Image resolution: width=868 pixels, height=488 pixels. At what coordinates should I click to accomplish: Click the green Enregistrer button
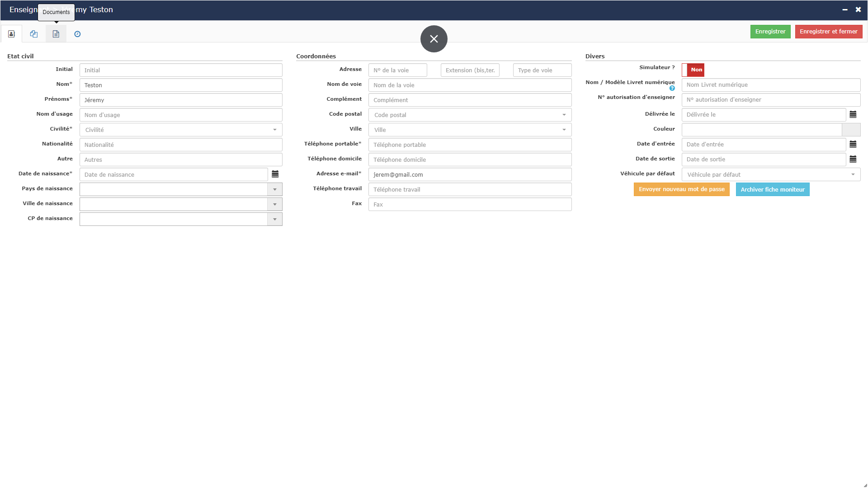click(x=770, y=32)
